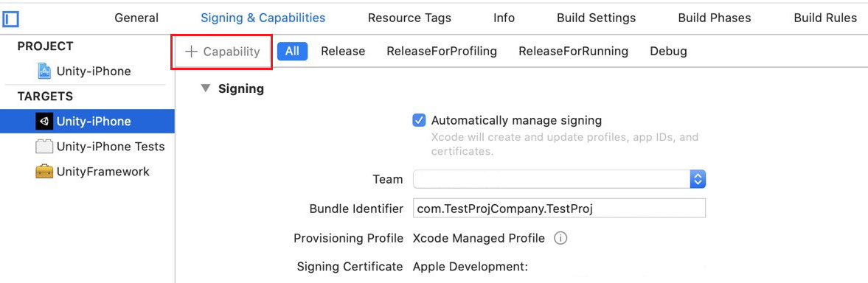868x283 pixels.
Task: Click the UnityFramework toolbox icon
Action: (44, 171)
